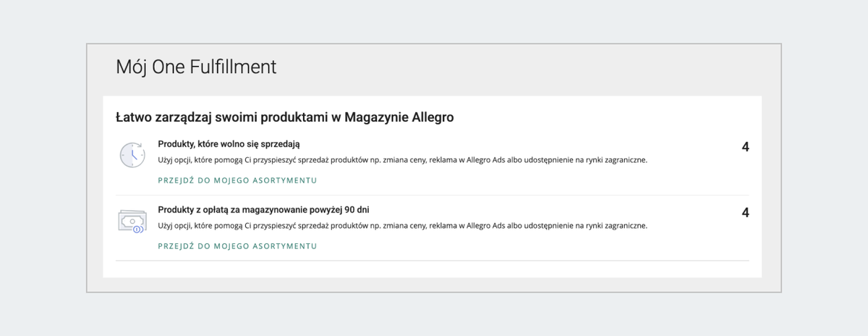Click the money icon for storage fee products
868x336 pixels.
coord(132,220)
